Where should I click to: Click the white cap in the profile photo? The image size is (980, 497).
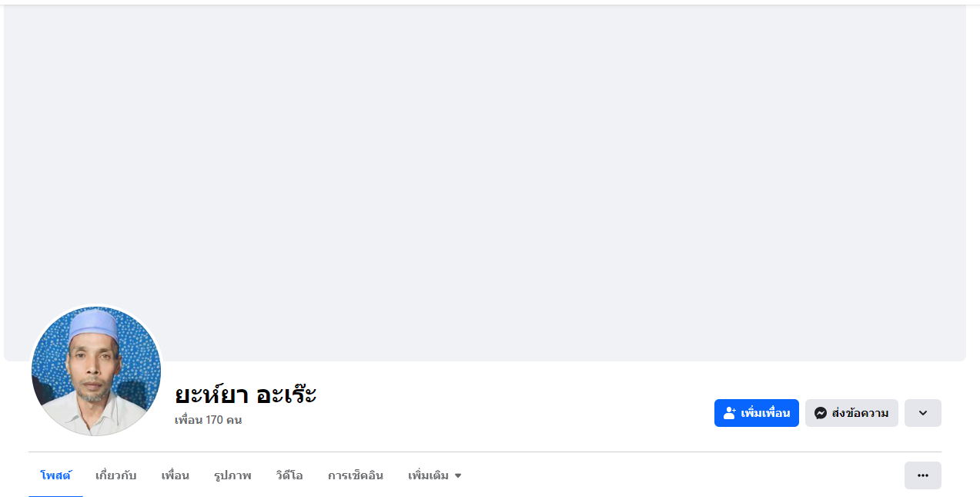coord(94,327)
